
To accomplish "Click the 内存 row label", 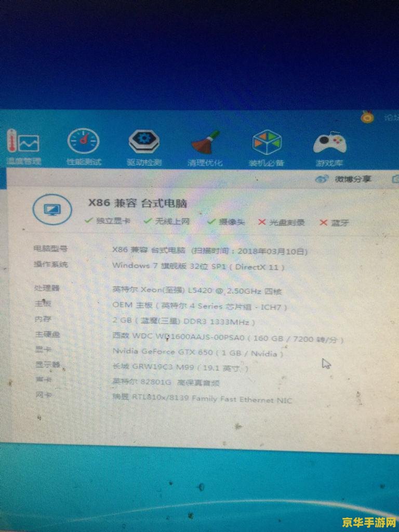I will (x=43, y=319).
